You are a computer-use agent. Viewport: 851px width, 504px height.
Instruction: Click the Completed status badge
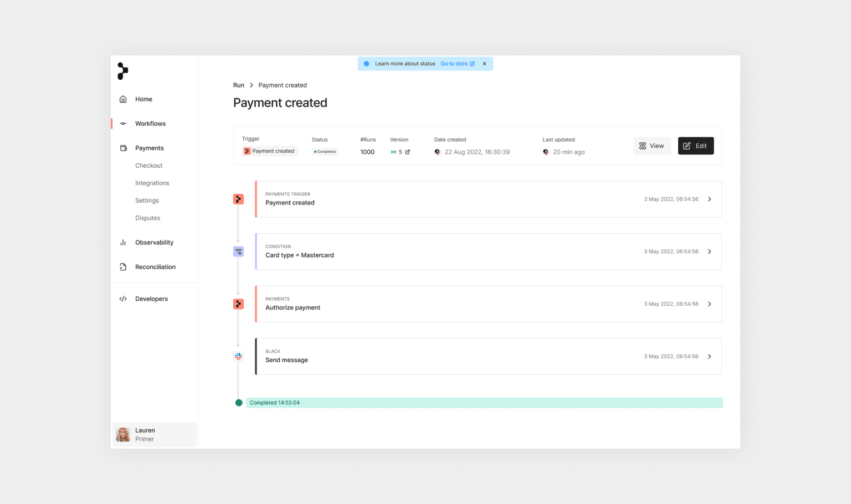[325, 152]
